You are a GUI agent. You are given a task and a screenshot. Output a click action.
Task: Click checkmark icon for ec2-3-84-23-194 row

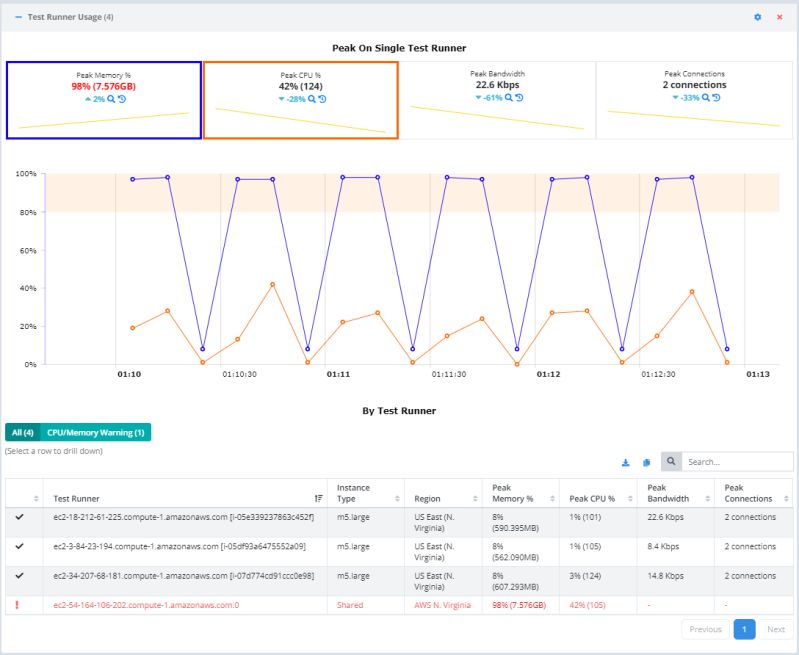[x=19, y=546]
